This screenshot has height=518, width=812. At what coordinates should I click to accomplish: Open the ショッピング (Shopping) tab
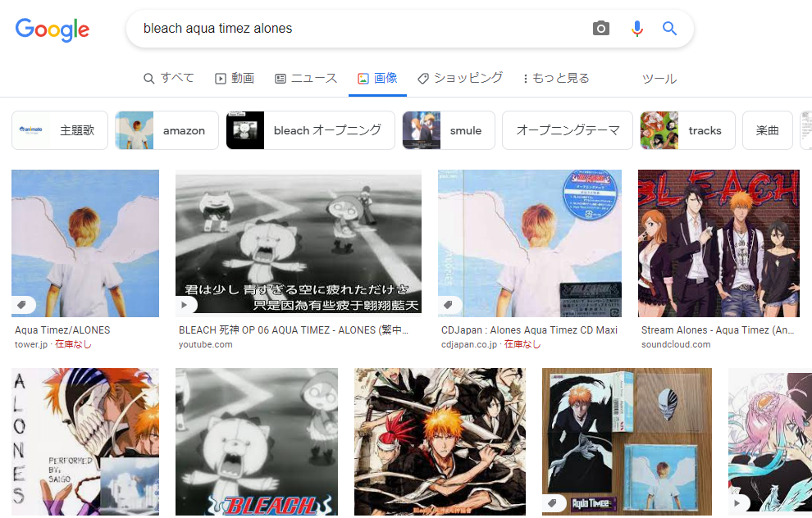click(460, 79)
